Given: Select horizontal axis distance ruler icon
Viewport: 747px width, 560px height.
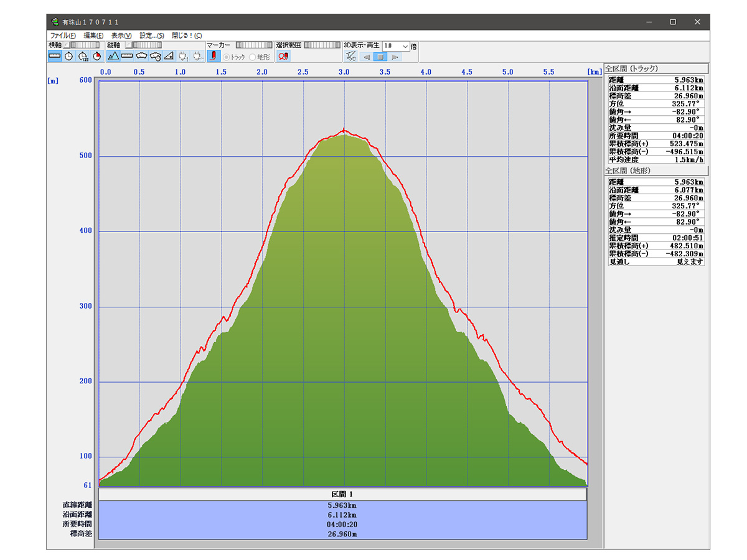Looking at the screenshot, I should [55, 57].
